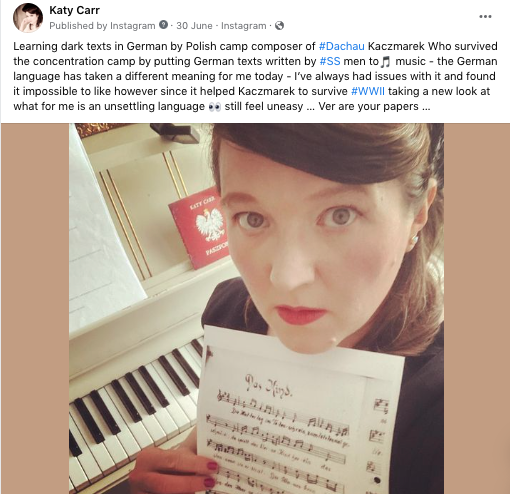This screenshot has width=510, height=494.
Task: Open the #Dachau hashtag
Action: pos(341,46)
